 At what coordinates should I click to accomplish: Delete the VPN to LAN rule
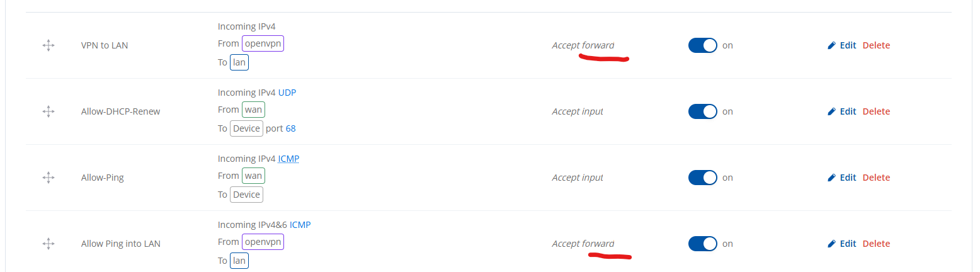point(876,45)
